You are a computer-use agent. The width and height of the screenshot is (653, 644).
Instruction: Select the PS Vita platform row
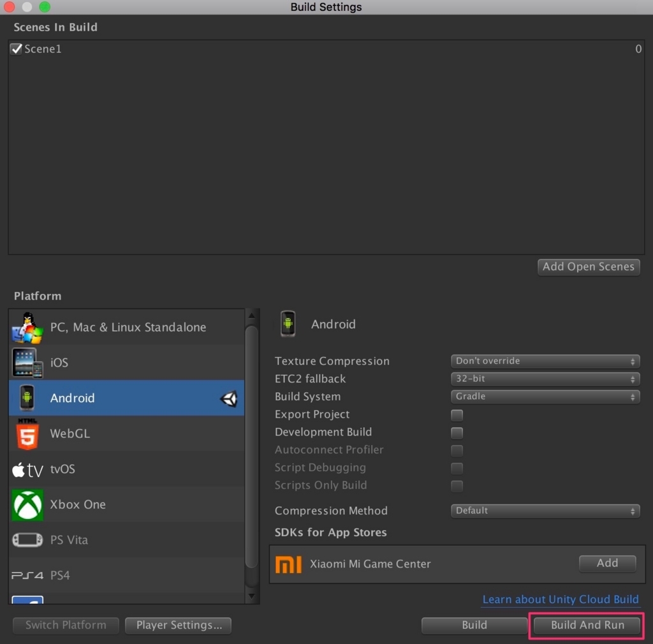click(x=127, y=540)
